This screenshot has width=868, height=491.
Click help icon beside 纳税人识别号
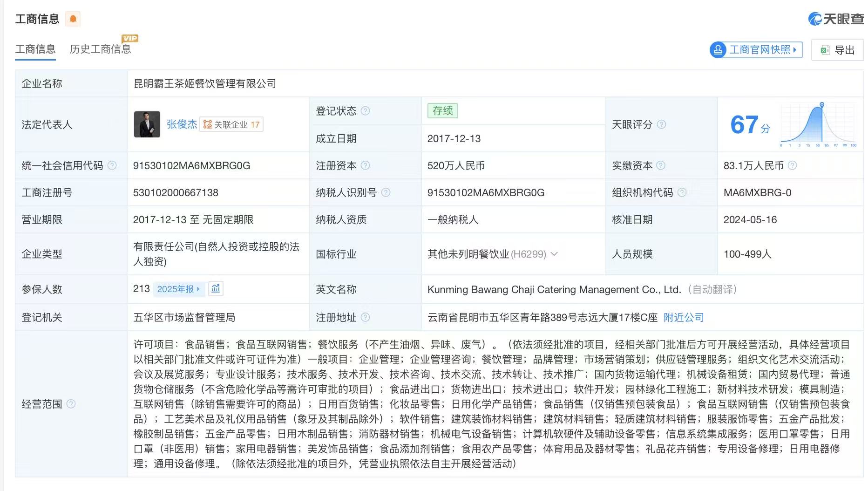(386, 192)
